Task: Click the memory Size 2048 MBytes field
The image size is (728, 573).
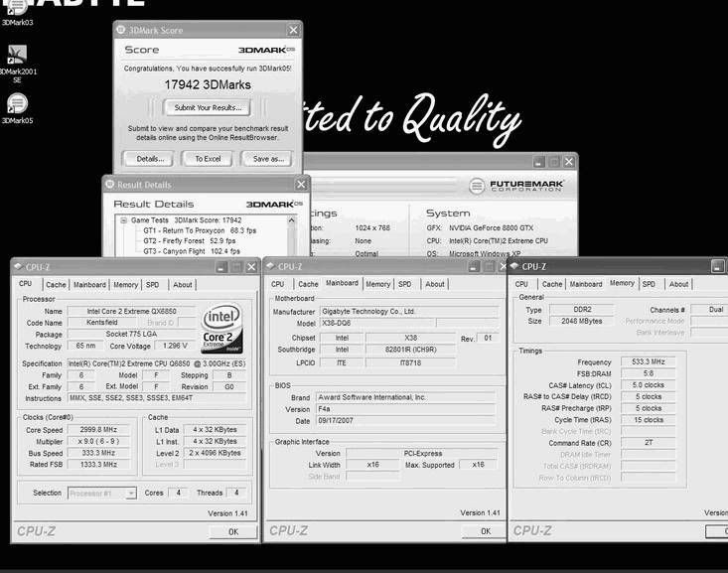Action: 581,321
